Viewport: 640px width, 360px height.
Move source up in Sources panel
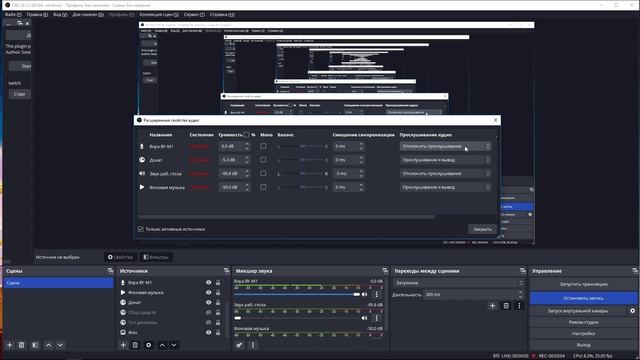[x=162, y=345]
